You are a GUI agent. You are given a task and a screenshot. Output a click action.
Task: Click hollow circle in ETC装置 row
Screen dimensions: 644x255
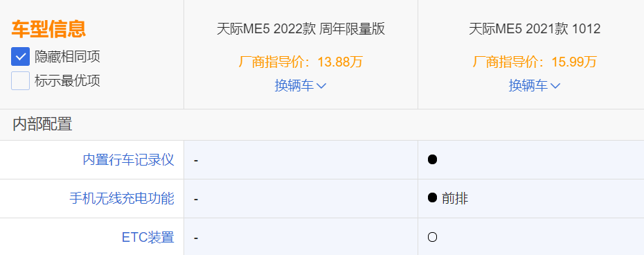432,237
